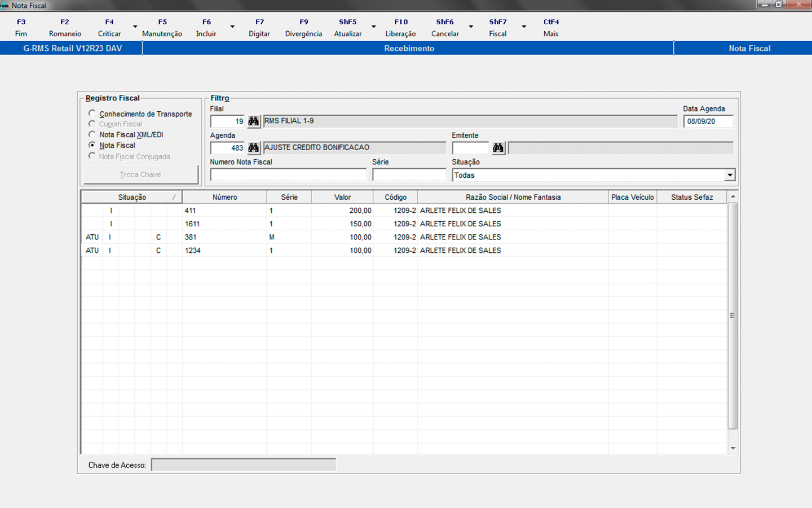Viewport: 812px width, 508px height.
Task: Open F9 Divergência from the toolbar
Action: pos(303,28)
